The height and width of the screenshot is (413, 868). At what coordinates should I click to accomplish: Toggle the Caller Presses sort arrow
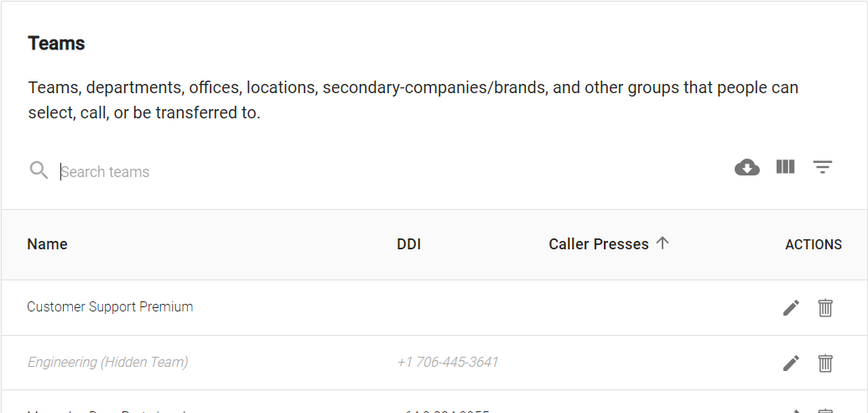[x=662, y=243]
